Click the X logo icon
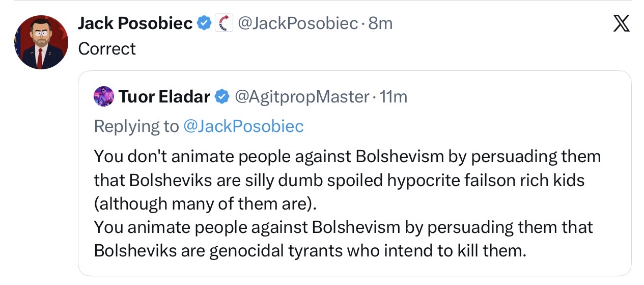 (621, 24)
